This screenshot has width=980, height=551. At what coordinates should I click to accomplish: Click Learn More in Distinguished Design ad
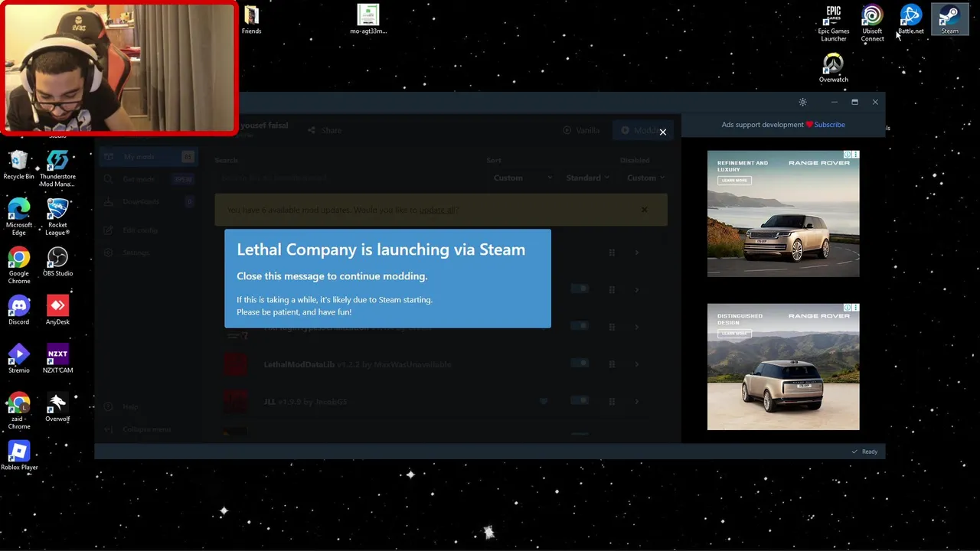pos(734,334)
